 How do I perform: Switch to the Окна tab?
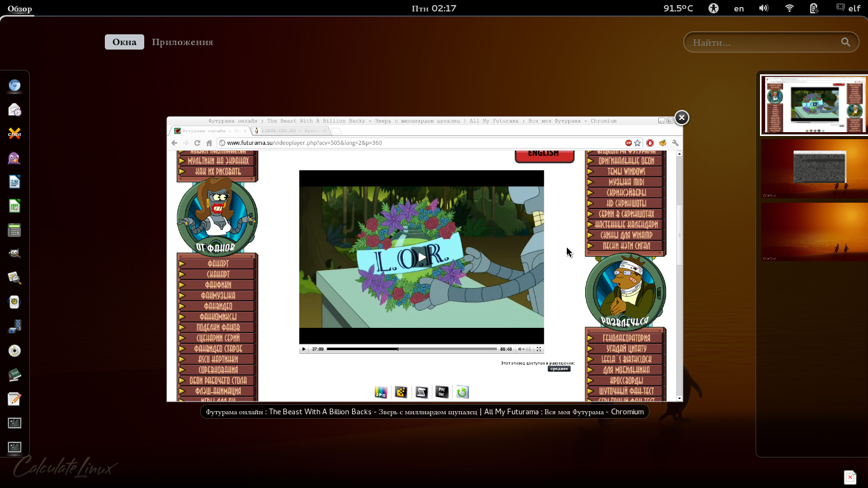tap(125, 42)
